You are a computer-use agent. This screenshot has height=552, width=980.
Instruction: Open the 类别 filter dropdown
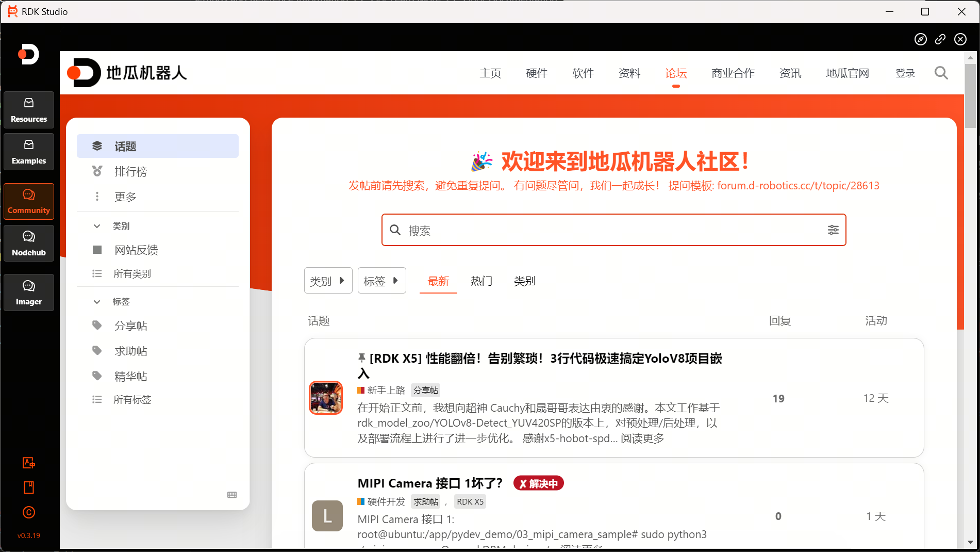(x=328, y=281)
